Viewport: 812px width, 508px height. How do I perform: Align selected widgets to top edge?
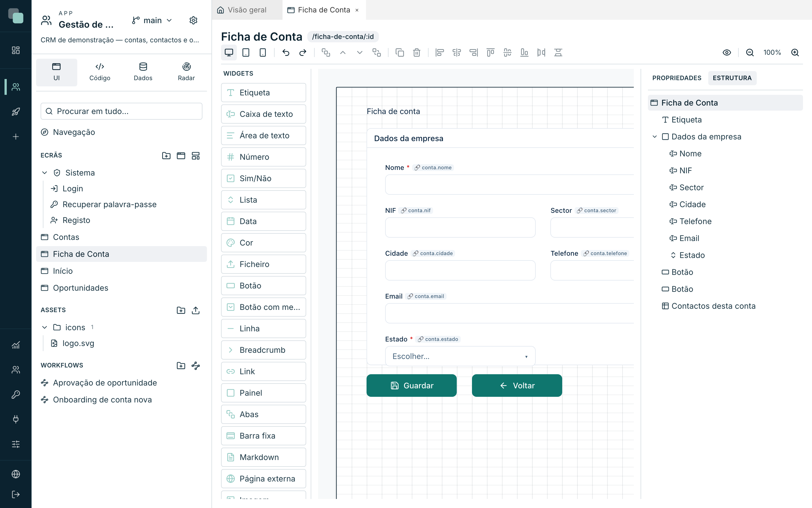click(491, 52)
